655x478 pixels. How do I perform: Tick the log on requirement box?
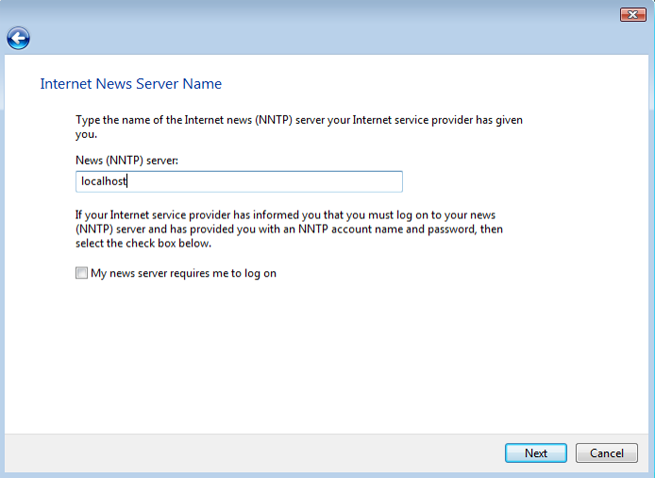[82, 272]
